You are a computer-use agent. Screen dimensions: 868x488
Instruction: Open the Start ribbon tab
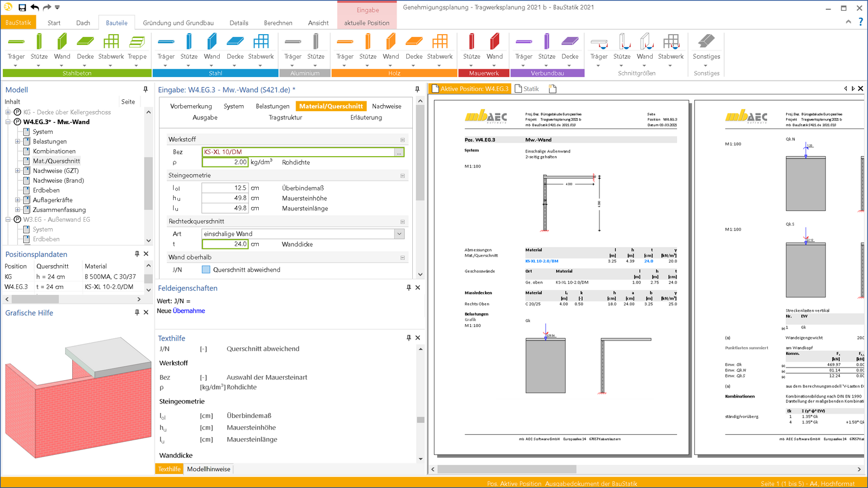pos(54,23)
